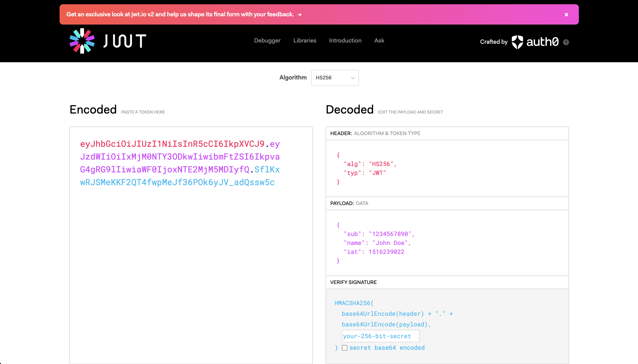Click the Crafted by text
The height and width of the screenshot is (364, 638).
(x=493, y=42)
